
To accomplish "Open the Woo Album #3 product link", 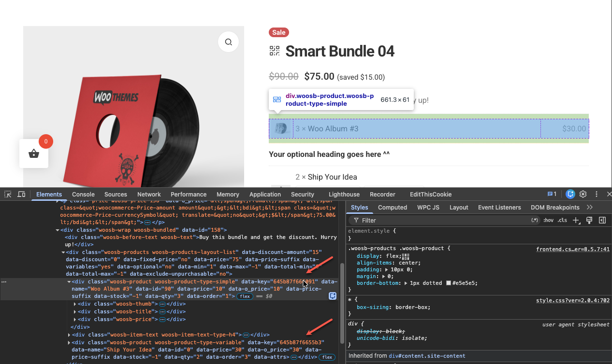I will 333,129.
